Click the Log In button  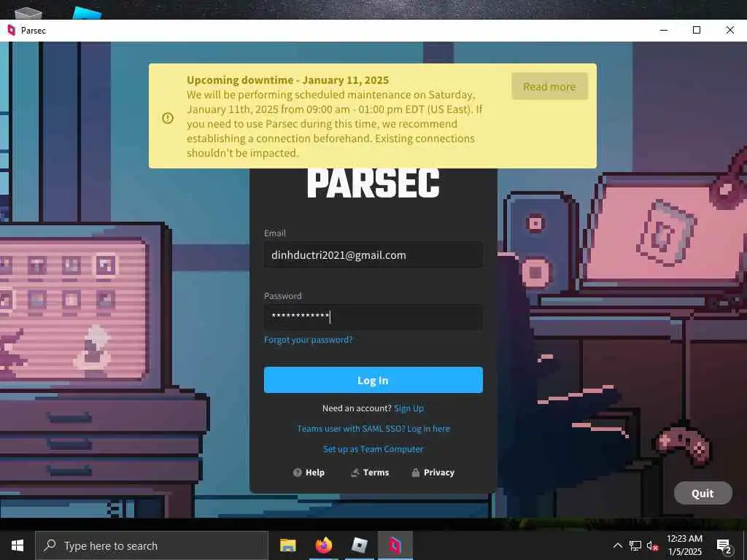click(x=373, y=380)
